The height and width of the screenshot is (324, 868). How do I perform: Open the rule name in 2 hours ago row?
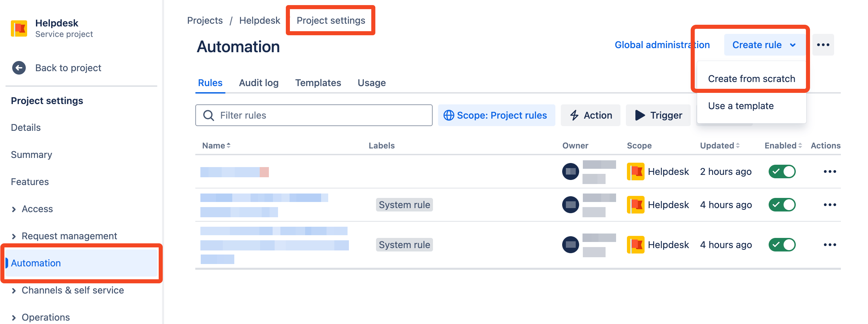pyautogui.click(x=235, y=172)
